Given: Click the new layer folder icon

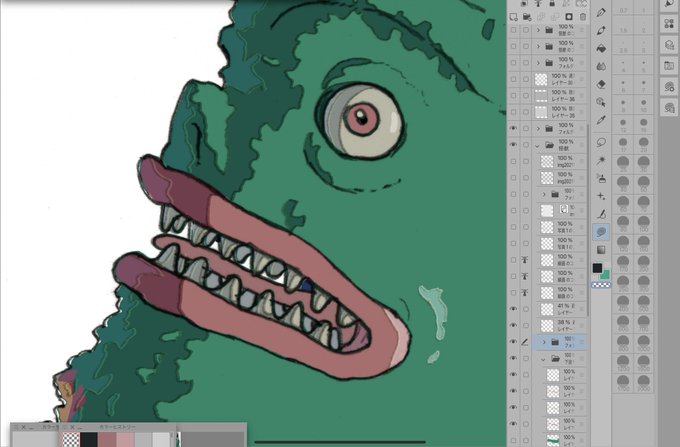Looking at the screenshot, I should coord(527,17).
